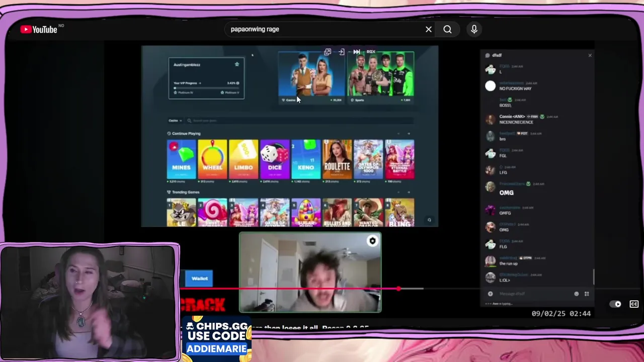644x362 pixels.
Task: Launch the Keno game
Action: coord(306,159)
